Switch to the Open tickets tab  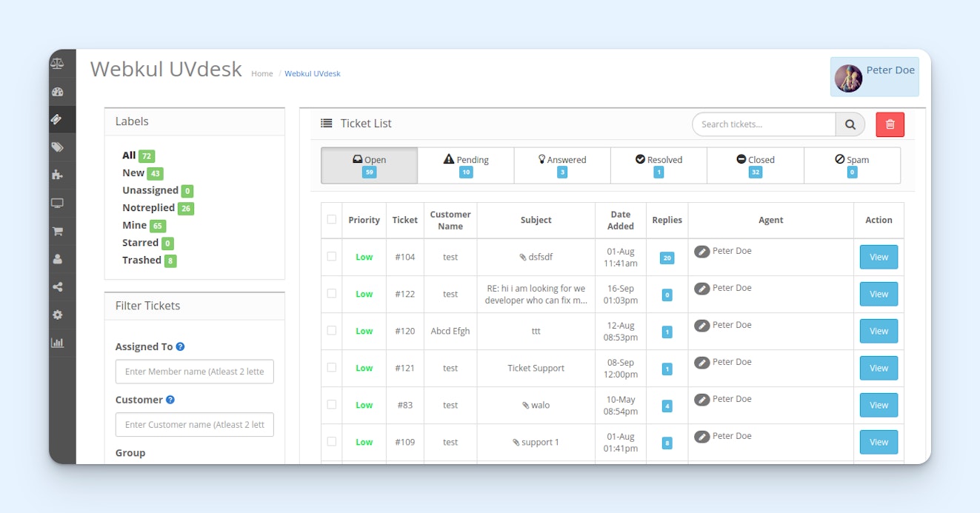pyautogui.click(x=369, y=165)
